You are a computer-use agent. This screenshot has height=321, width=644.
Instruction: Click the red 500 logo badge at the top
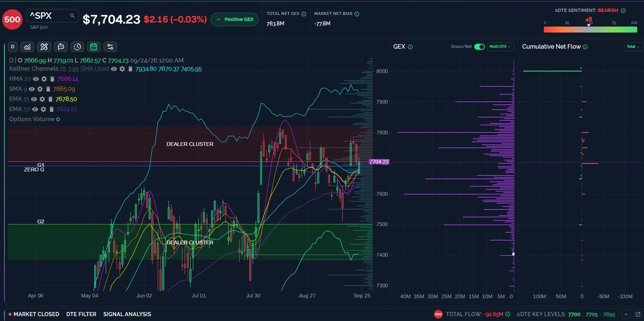12,19
